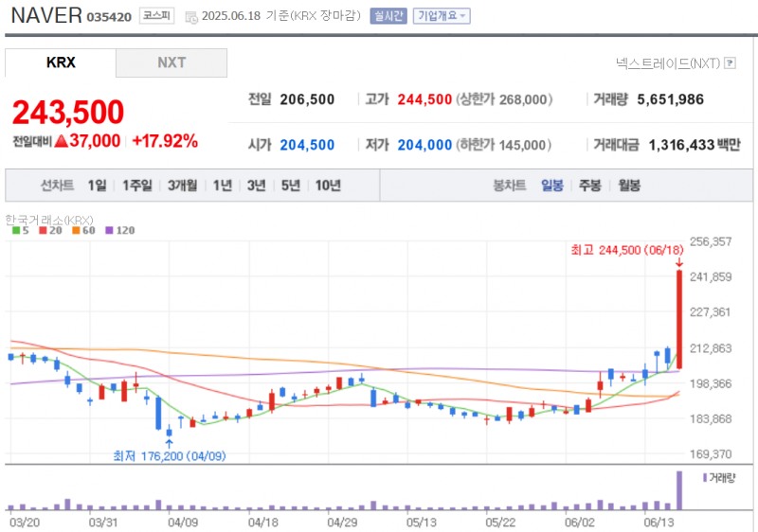Select the 10년 line chart period
The width and height of the screenshot is (758, 532).
pos(328,186)
